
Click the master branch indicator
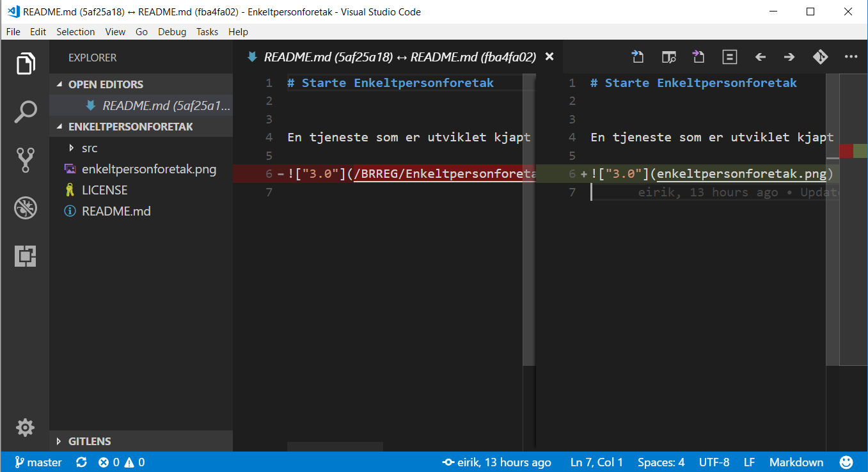pos(38,462)
